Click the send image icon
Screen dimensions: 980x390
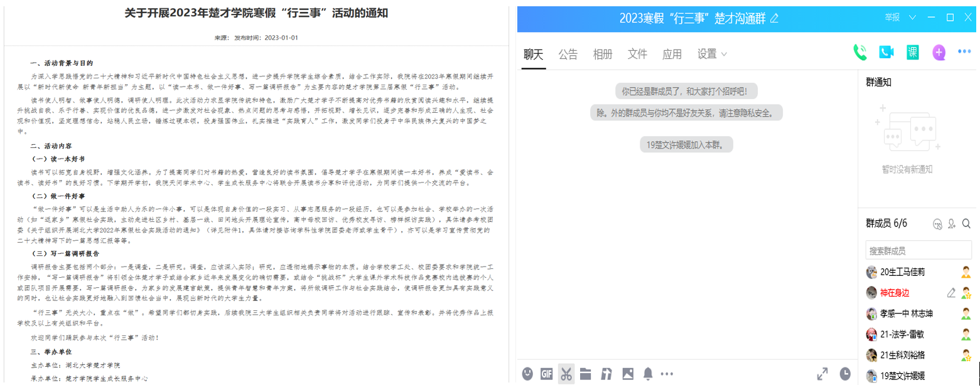[x=627, y=374]
